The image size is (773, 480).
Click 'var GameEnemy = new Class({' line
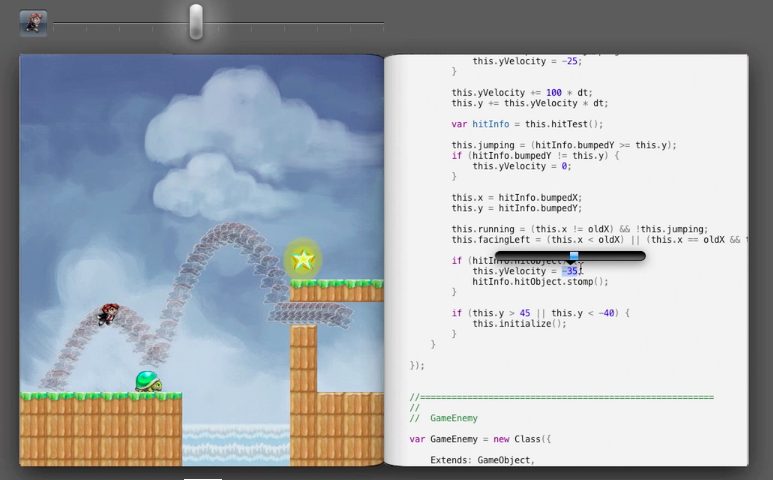coord(480,439)
